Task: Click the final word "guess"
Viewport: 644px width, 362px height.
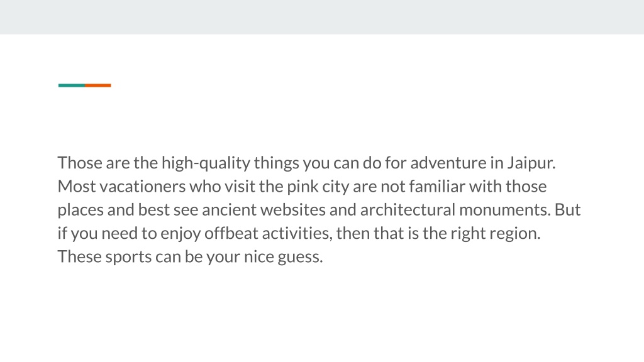Action: click(x=298, y=258)
